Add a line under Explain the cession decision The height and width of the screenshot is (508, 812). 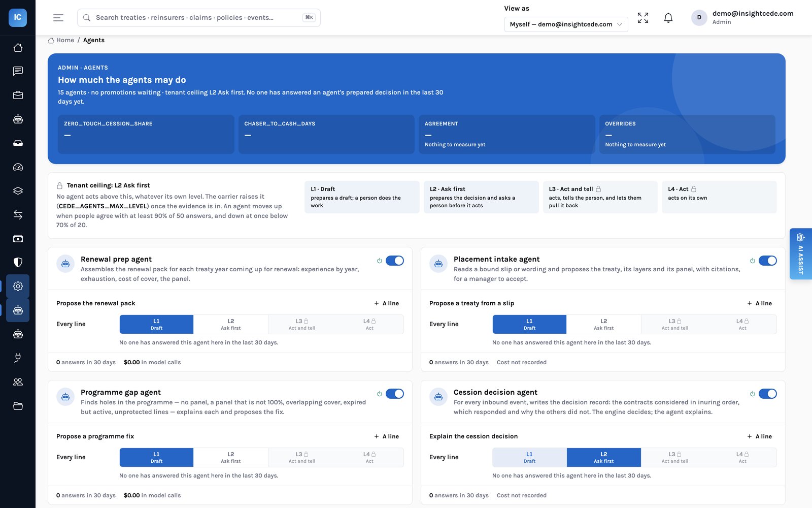(x=760, y=436)
